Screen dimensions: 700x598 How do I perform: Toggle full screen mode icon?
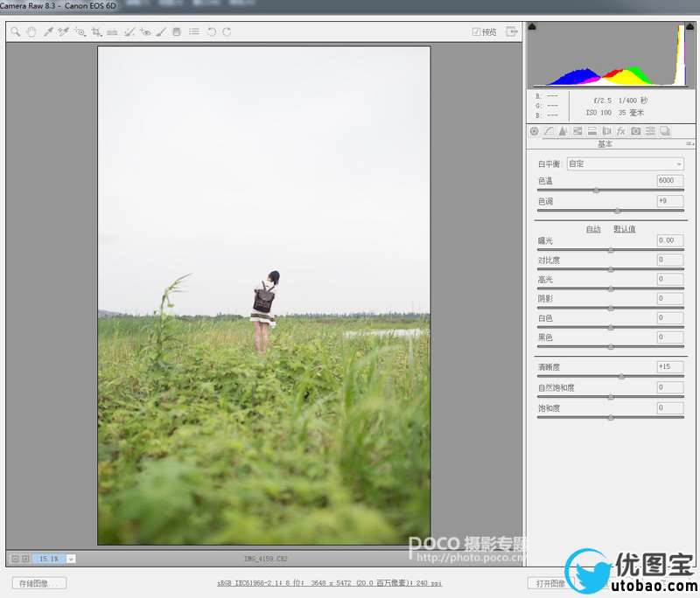tap(512, 31)
